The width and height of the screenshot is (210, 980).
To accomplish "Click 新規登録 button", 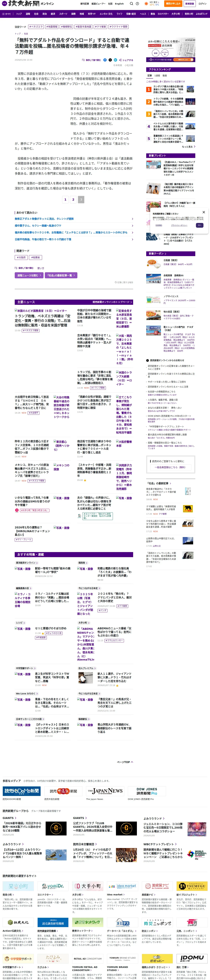I will pyautogui.click(x=189, y=4).
